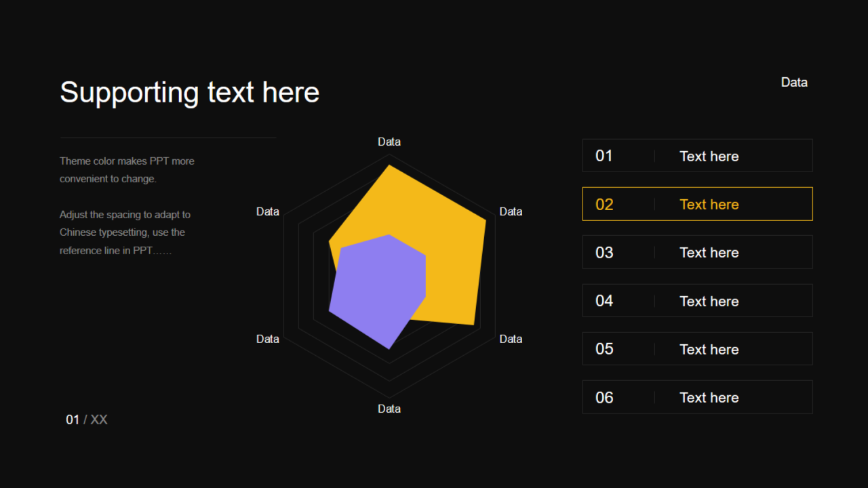Click the Data label in the top right corner

794,82
